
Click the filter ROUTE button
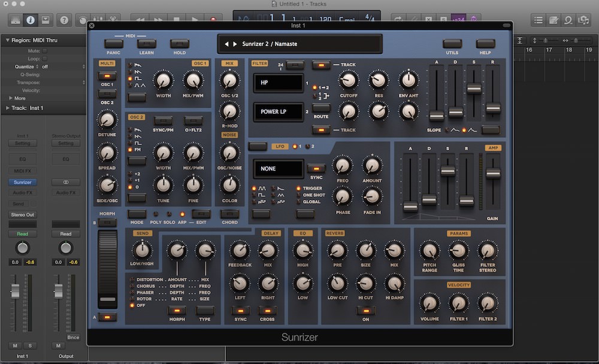[x=321, y=108]
